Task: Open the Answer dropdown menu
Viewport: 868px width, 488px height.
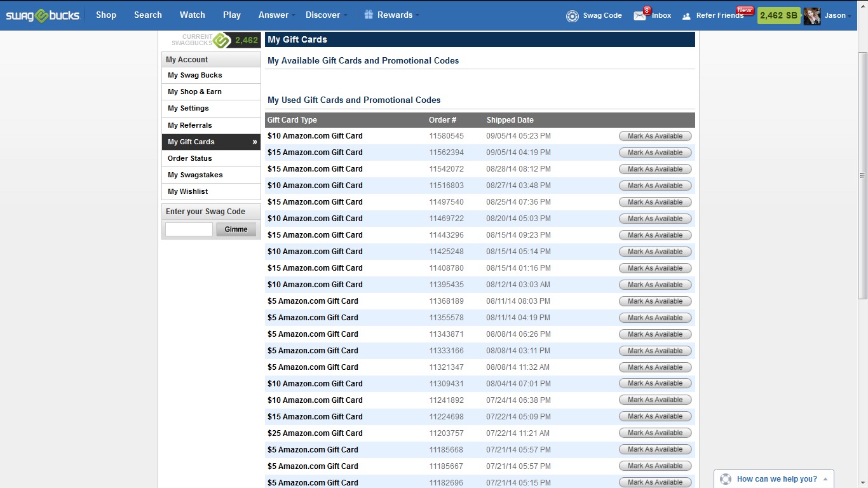Action: (x=276, y=15)
